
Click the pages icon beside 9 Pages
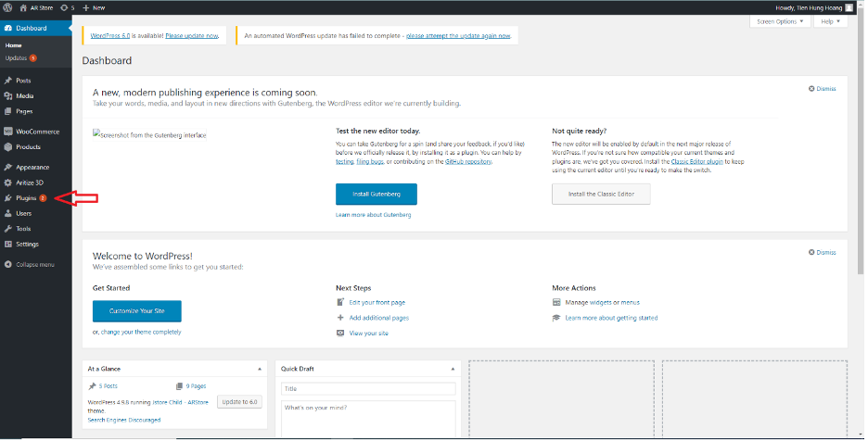click(x=179, y=386)
